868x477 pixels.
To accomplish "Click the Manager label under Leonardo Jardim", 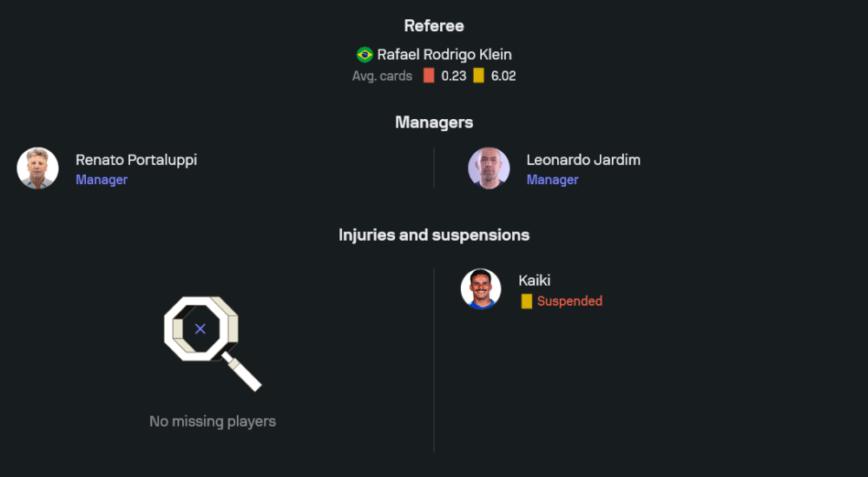I will (552, 180).
